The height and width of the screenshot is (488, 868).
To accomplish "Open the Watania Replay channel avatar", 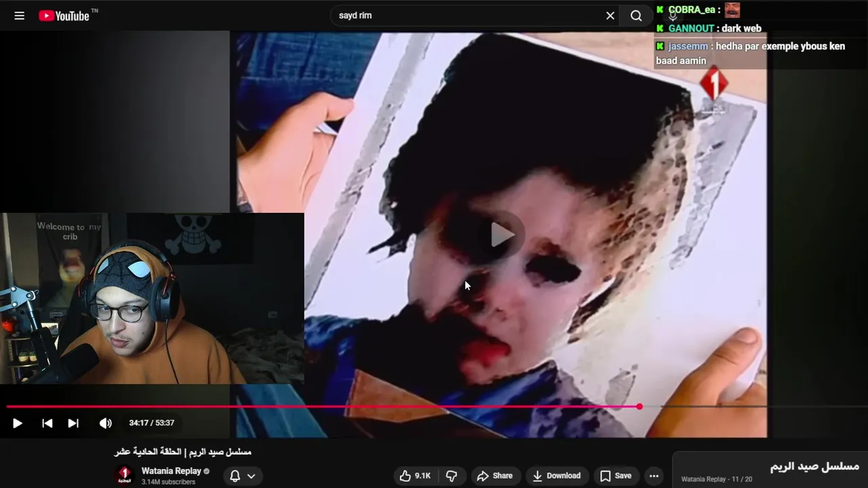I will [124, 475].
